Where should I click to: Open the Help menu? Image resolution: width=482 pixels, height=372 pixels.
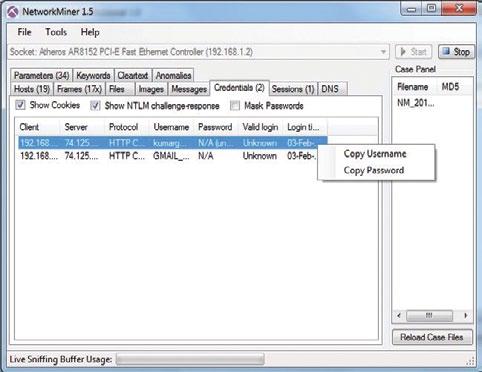pyautogui.click(x=90, y=32)
